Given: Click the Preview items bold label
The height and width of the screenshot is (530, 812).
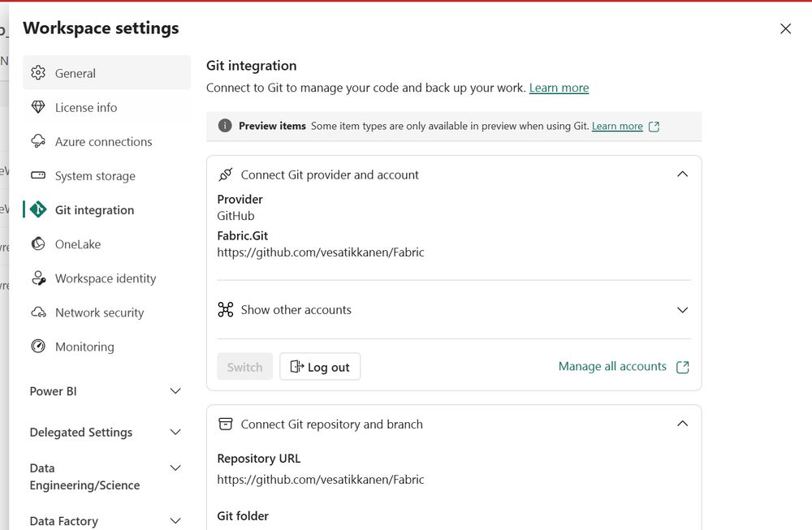Looking at the screenshot, I should coord(272,126).
